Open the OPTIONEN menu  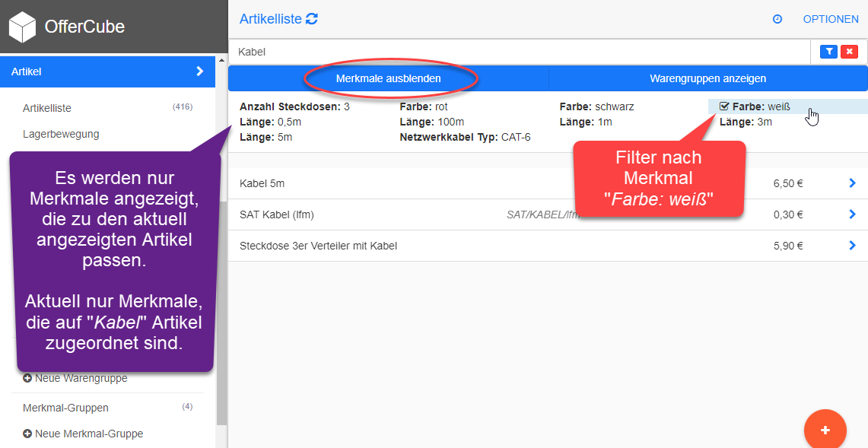(831, 19)
